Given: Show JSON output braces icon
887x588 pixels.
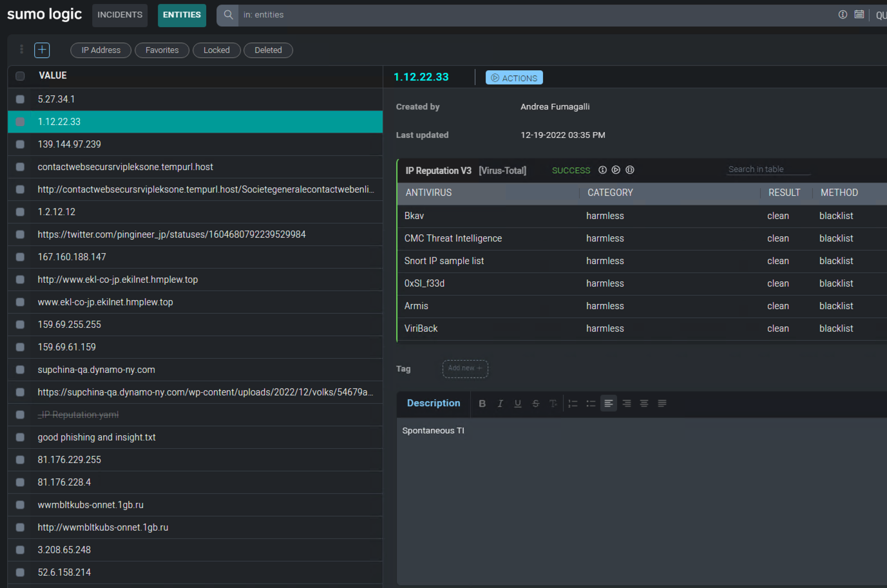Looking at the screenshot, I should [630, 170].
